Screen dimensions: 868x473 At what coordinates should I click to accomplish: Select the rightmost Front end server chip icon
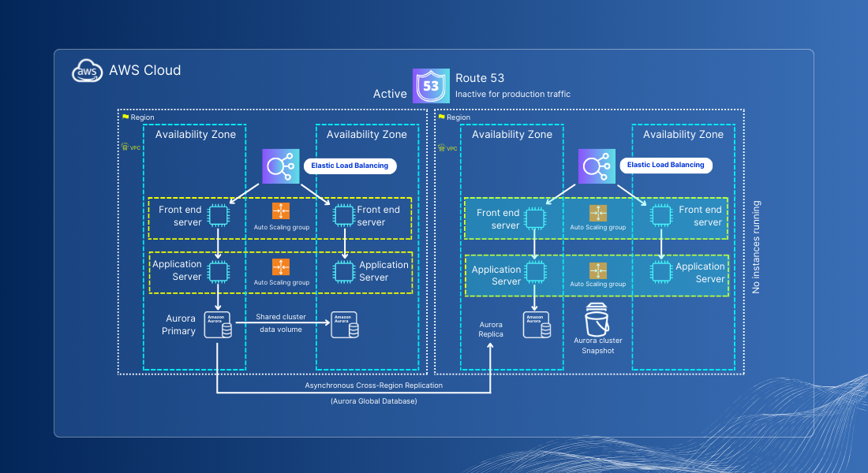pyautogui.click(x=661, y=215)
